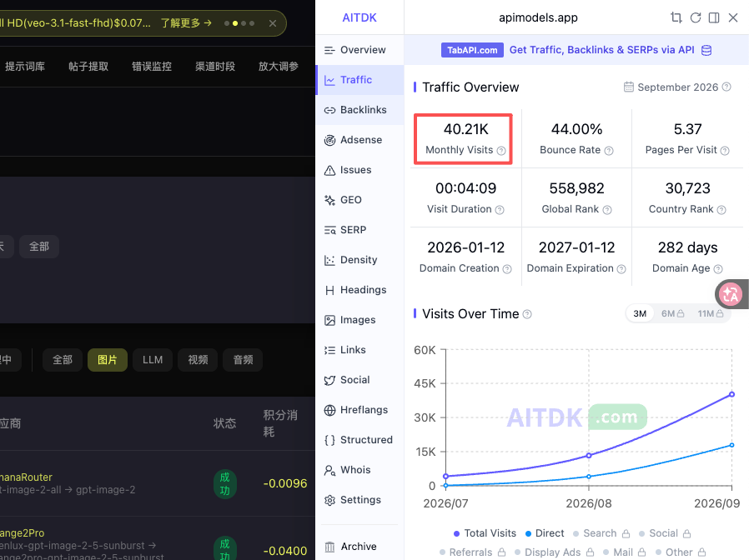Click help icon beside Global Rank
The image size is (749, 560).
[x=607, y=210]
